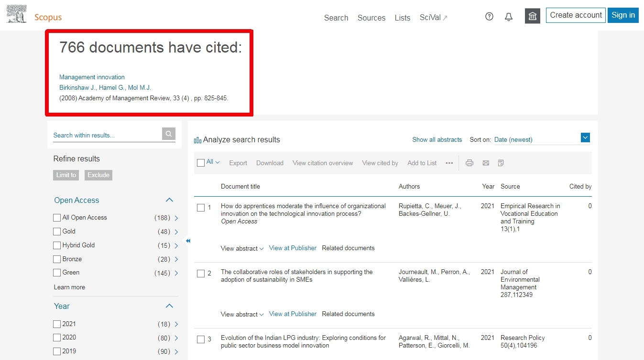Expand View abstract for document 2
The image size is (644, 360).
[x=242, y=314]
